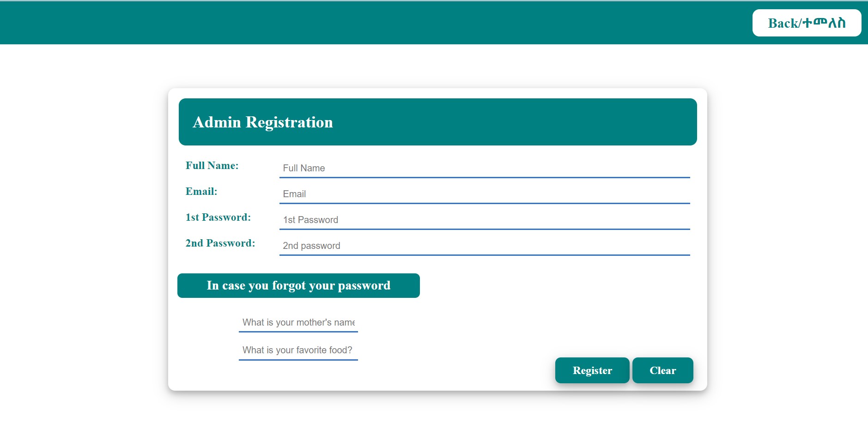Image resolution: width=868 pixels, height=423 pixels.
Task: Click into the 1st Password field
Action: tap(485, 220)
